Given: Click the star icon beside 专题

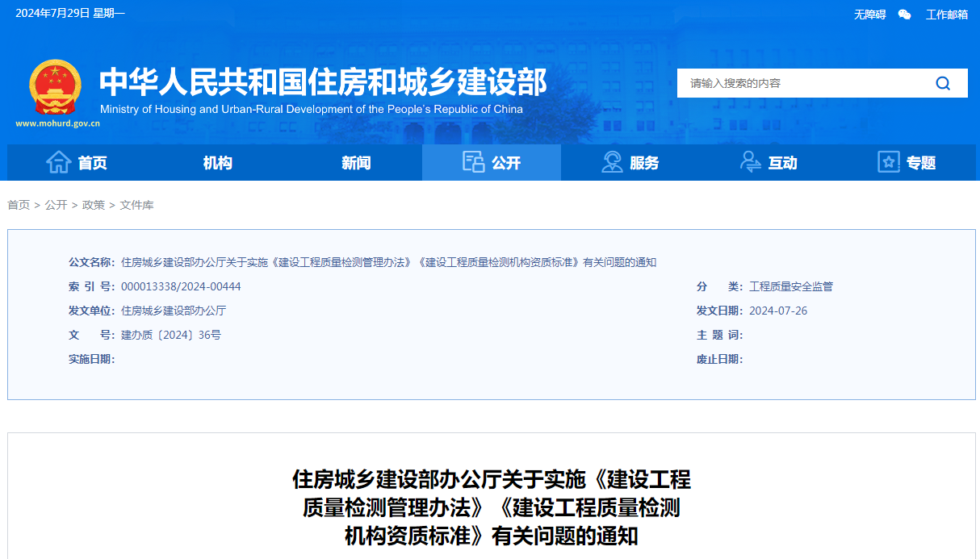Looking at the screenshot, I should (889, 162).
